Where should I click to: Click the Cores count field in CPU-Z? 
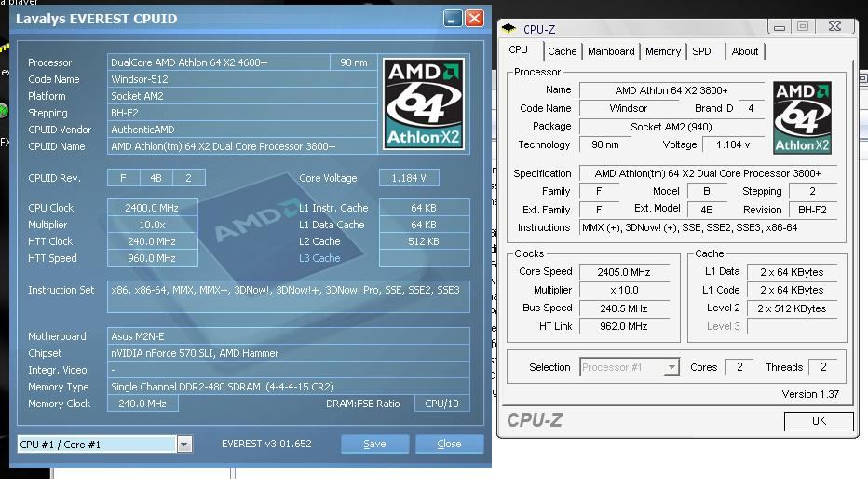coord(739,367)
